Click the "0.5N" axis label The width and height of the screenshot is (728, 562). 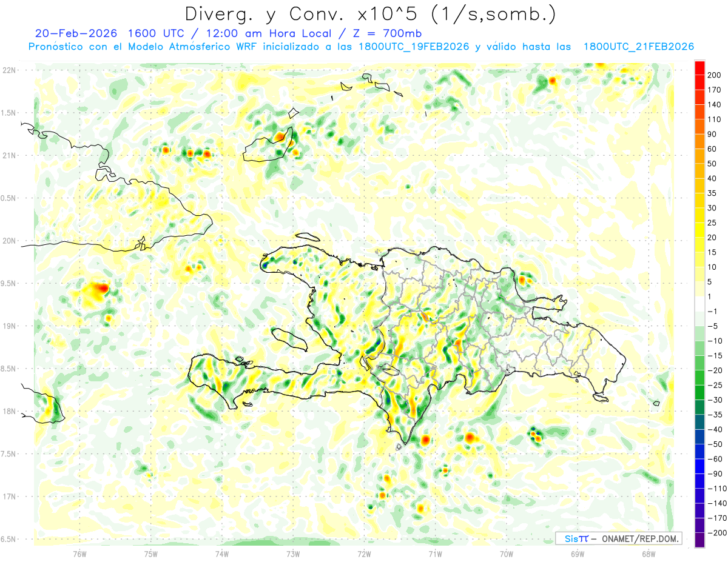click(x=9, y=198)
